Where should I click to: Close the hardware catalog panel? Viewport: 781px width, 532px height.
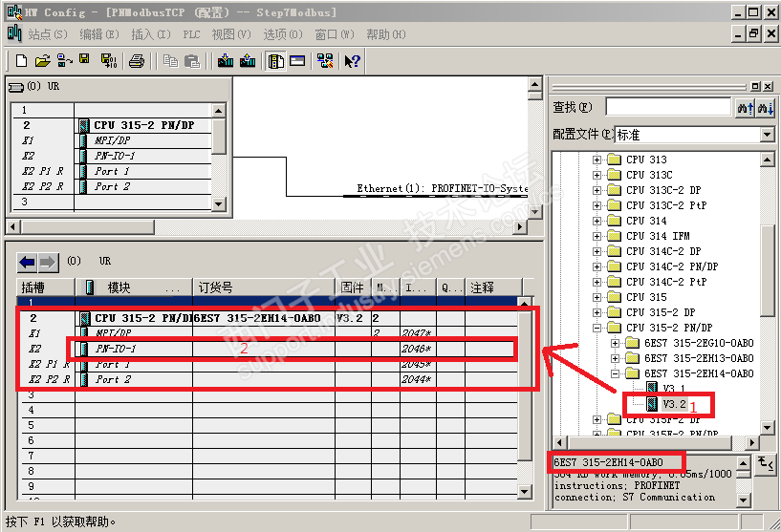(769, 86)
